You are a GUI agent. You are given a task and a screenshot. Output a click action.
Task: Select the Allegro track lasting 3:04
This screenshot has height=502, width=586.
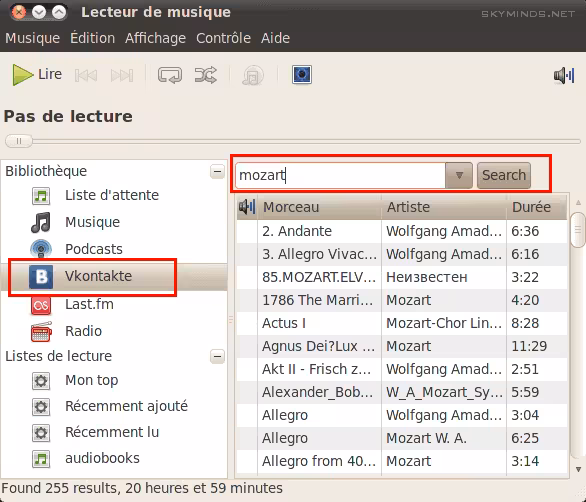(402, 415)
